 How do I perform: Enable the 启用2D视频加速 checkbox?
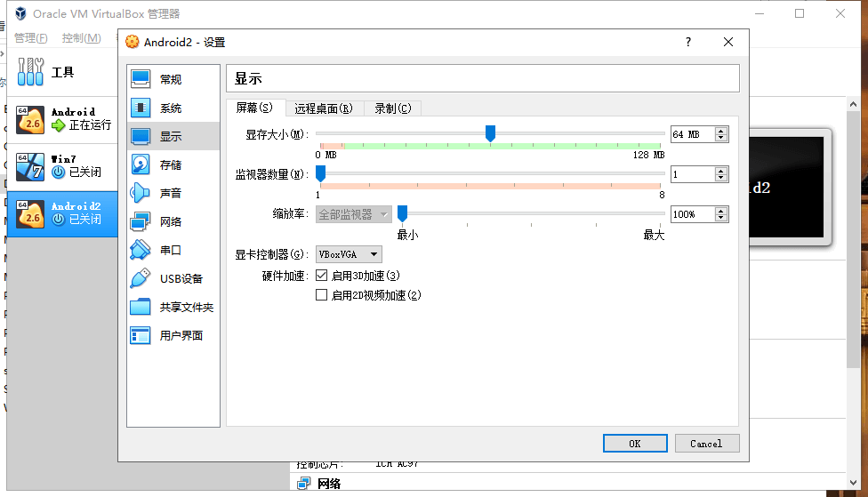[322, 295]
